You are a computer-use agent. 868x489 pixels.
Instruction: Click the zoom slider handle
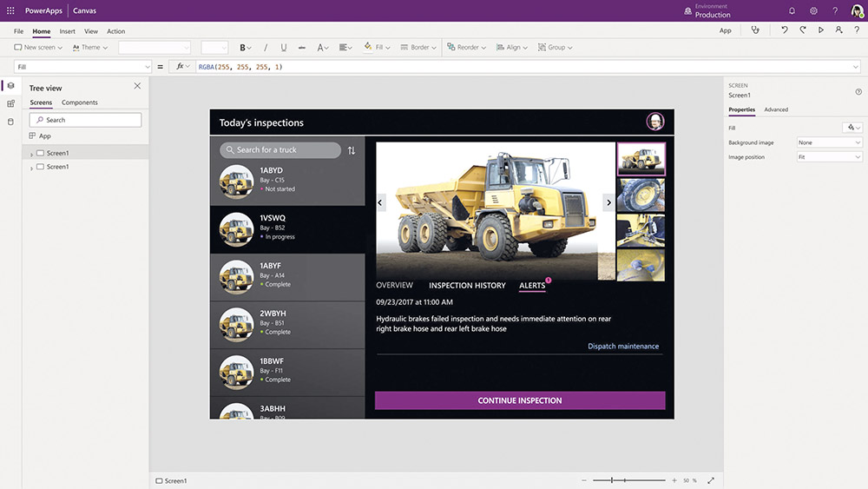click(x=612, y=480)
